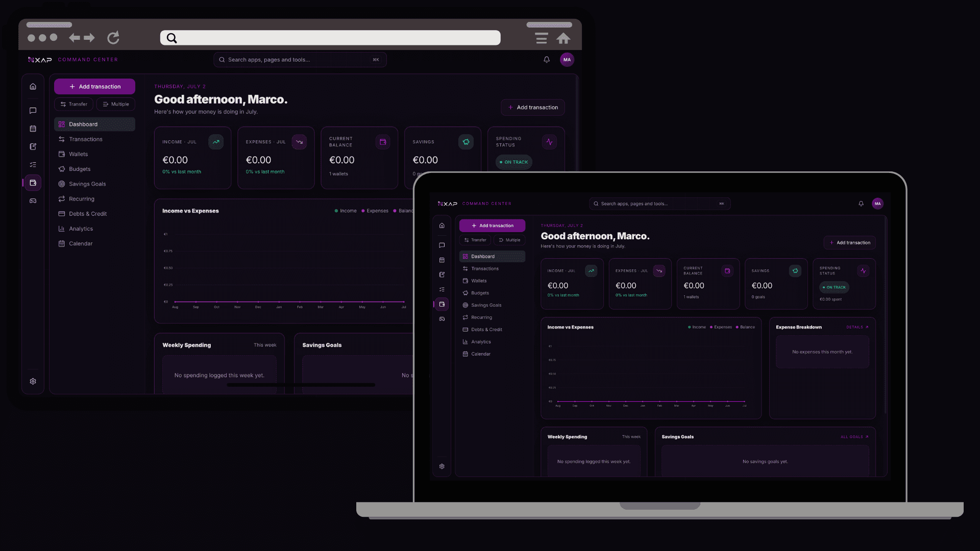Viewport: 980px width, 551px height.
Task: Click the Current Balance wallet icon in the browser window
Action: (383, 142)
